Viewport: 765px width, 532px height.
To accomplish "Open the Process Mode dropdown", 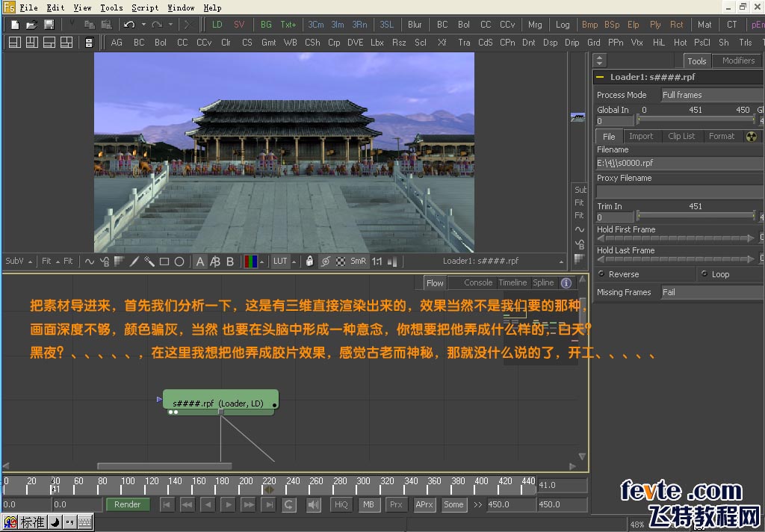I will coord(712,95).
